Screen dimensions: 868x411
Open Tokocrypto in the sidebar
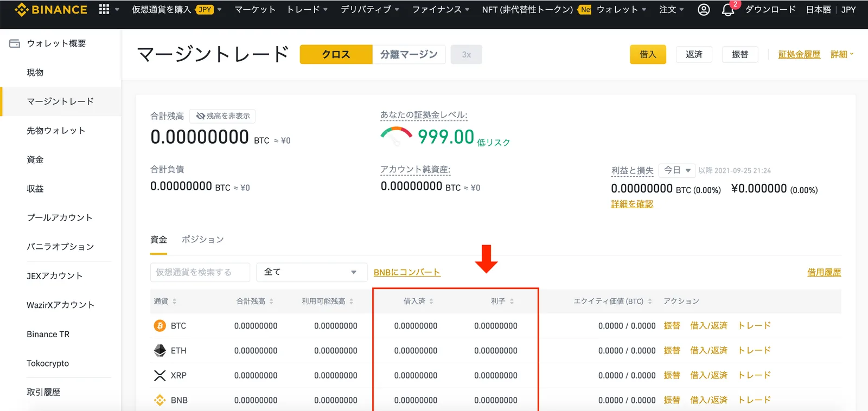coord(48,363)
